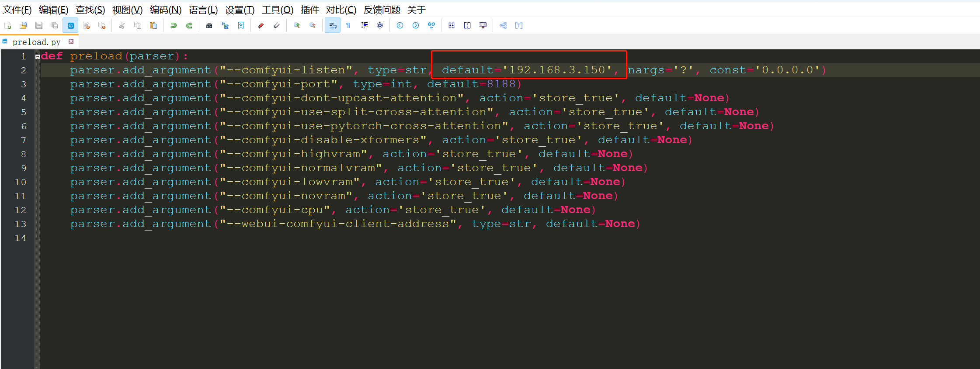Save all open files icon

pos(55,25)
